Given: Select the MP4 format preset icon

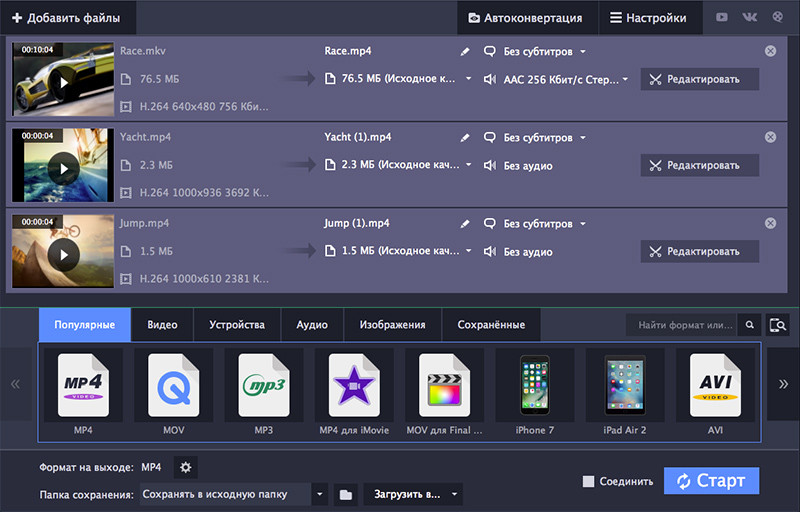Looking at the screenshot, I should click(x=83, y=386).
